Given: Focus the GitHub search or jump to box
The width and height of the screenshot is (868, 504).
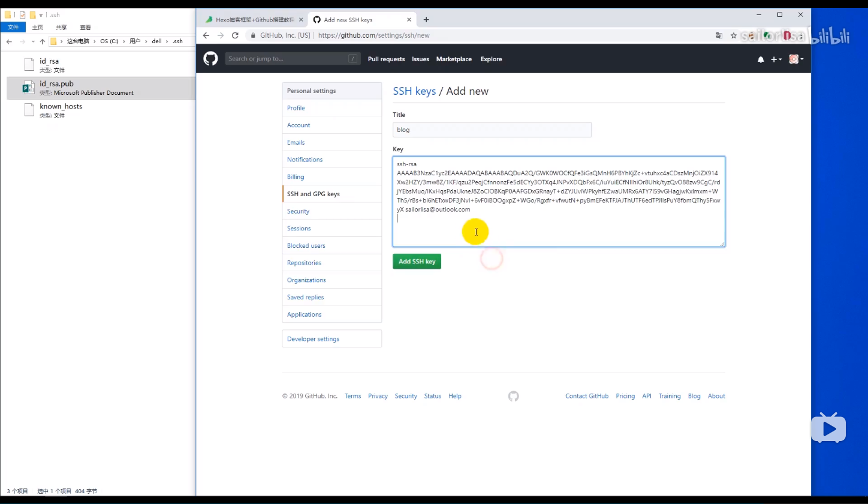Looking at the screenshot, I should click(293, 59).
